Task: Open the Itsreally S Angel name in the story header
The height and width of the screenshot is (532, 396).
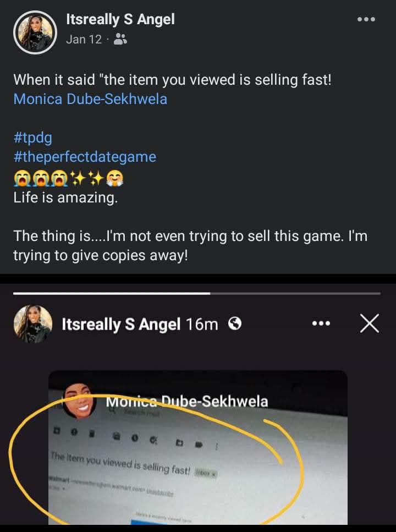Action: (x=121, y=325)
